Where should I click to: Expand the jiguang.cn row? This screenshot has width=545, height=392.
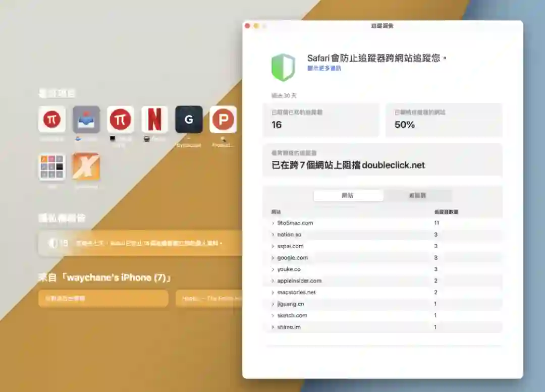coord(273,304)
